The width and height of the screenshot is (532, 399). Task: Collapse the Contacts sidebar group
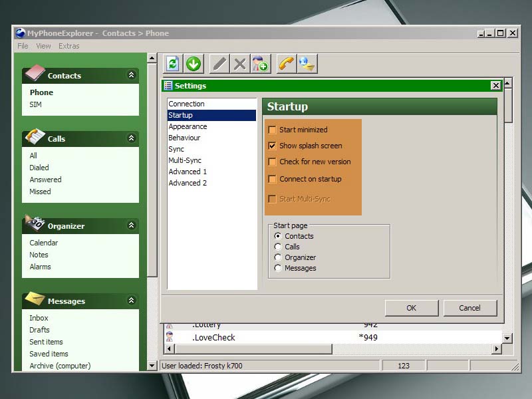point(131,75)
